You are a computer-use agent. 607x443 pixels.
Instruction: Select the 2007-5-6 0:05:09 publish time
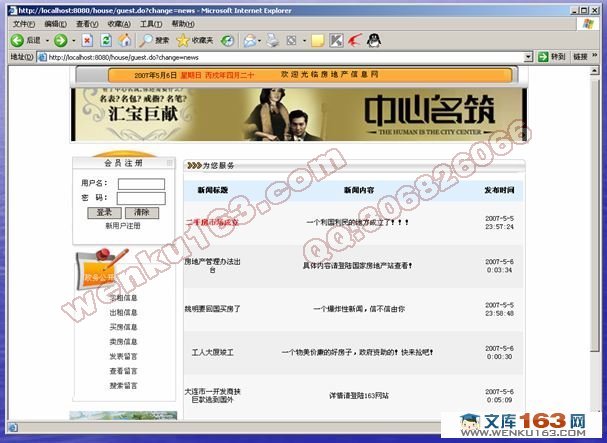click(499, 395)
